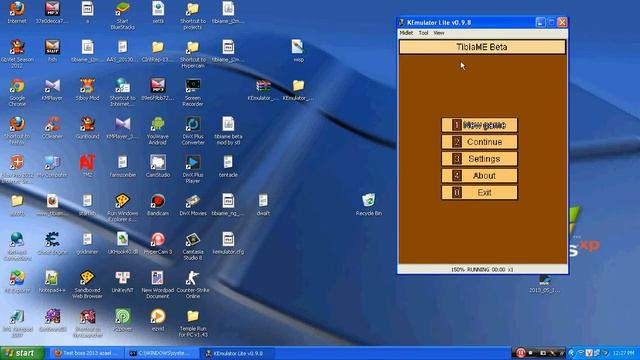The image size is (640, 360).
Task: Select the Shortcut to Hypercam folder icon
Action: pos(193,54)
